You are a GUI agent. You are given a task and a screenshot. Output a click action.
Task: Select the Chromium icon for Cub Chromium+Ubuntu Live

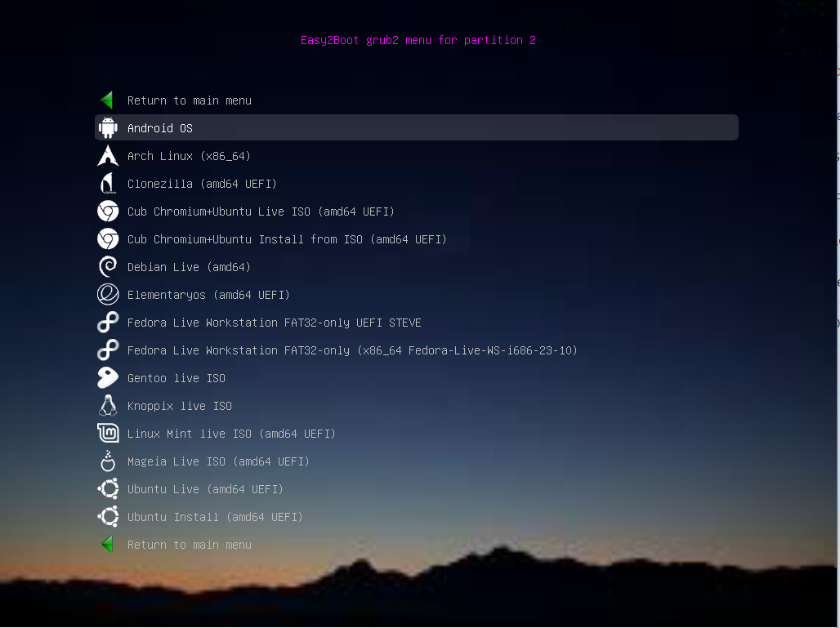pyautogui.click(x=107, y=211)
